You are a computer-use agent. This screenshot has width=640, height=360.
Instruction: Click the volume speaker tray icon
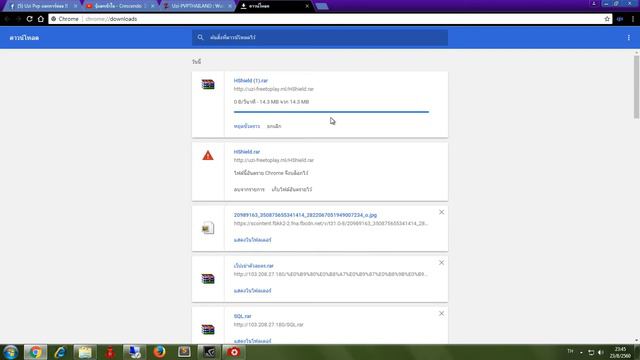pyautogui.click(x=600, y=352)
